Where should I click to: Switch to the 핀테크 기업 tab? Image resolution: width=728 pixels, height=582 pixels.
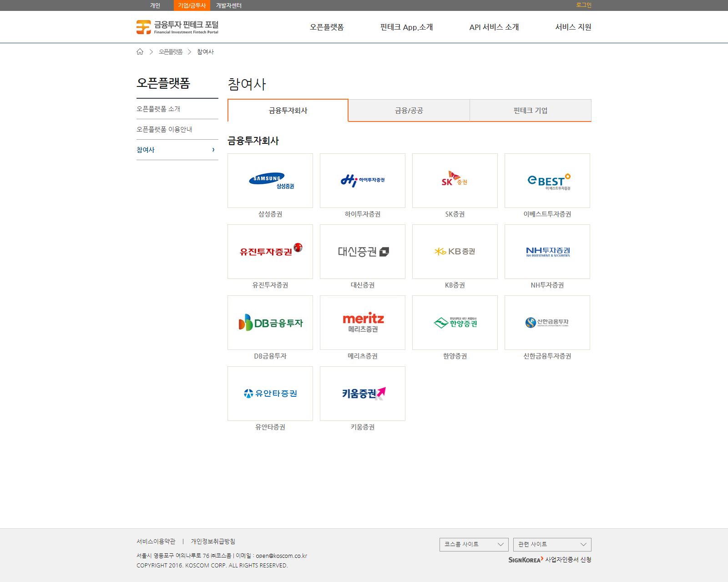tap(530, 111)
